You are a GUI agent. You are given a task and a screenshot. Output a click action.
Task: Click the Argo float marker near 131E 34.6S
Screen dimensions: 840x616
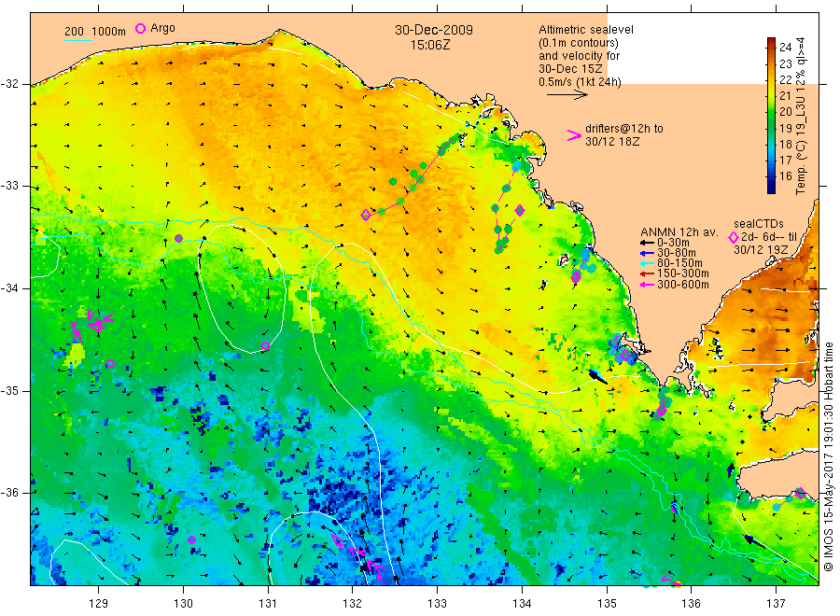tap(265, 346)
